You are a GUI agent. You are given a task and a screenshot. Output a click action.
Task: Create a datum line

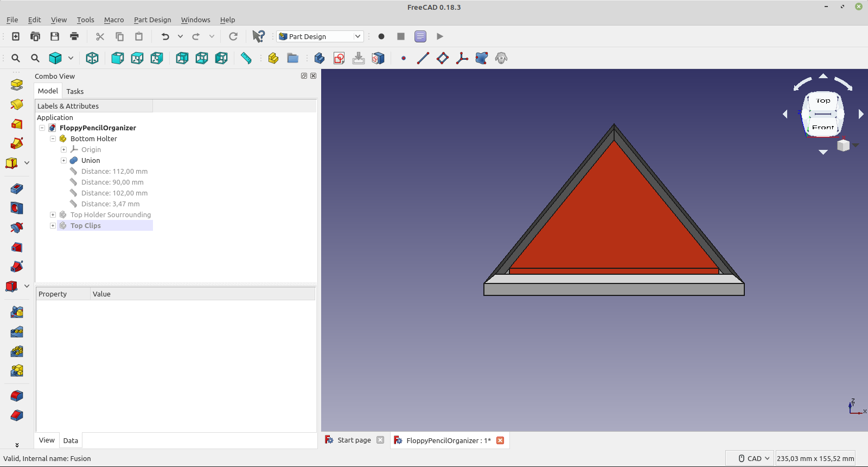(423, 58)
